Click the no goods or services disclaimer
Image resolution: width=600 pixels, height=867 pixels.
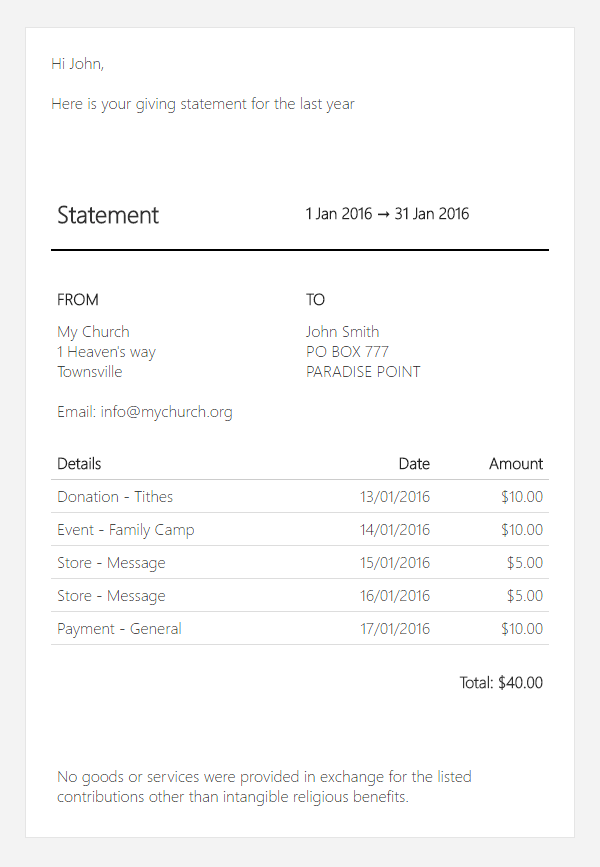[264, 787]
